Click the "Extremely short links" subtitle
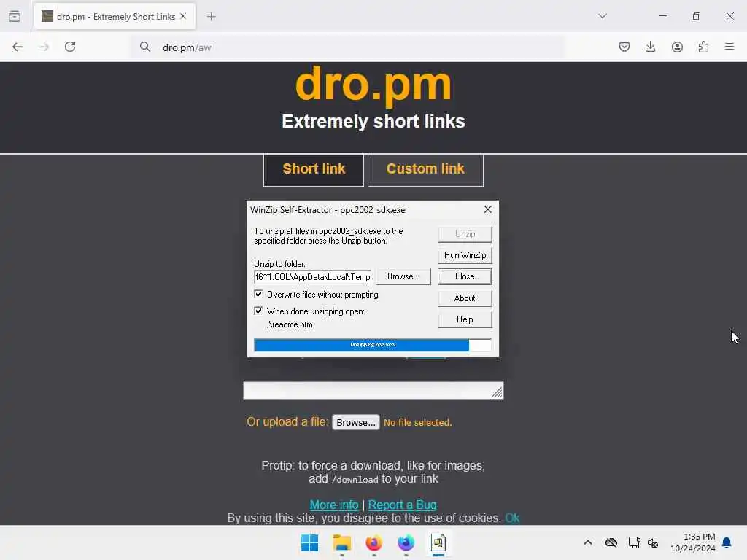 click(x=373, y=122)
